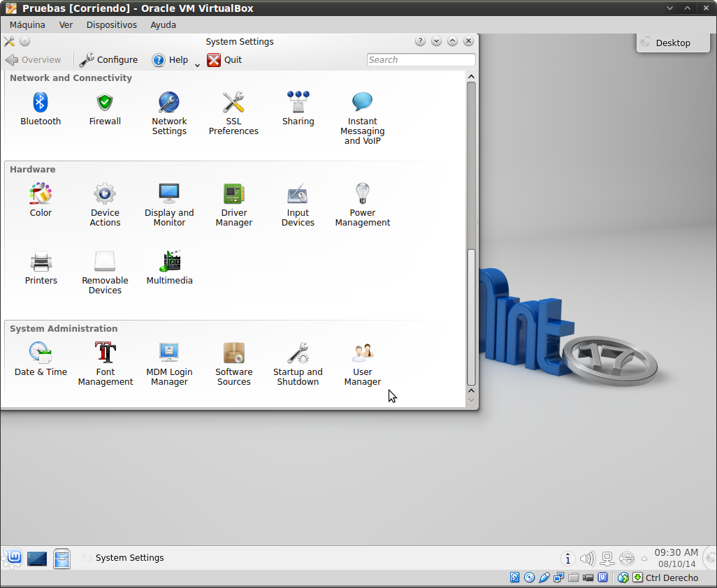Open the User Manager
The image size is (717, 588).
362,365
